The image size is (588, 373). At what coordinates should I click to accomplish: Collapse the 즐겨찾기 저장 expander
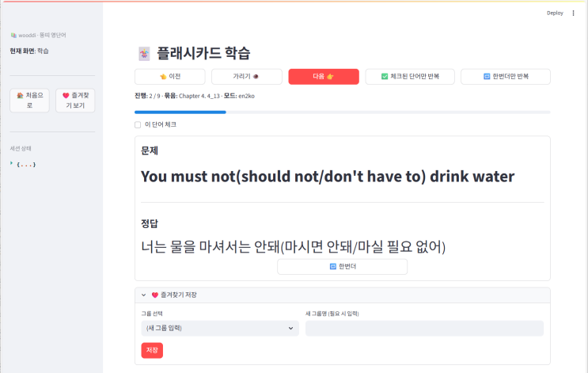pyautogui.click(x=343, y=295)
